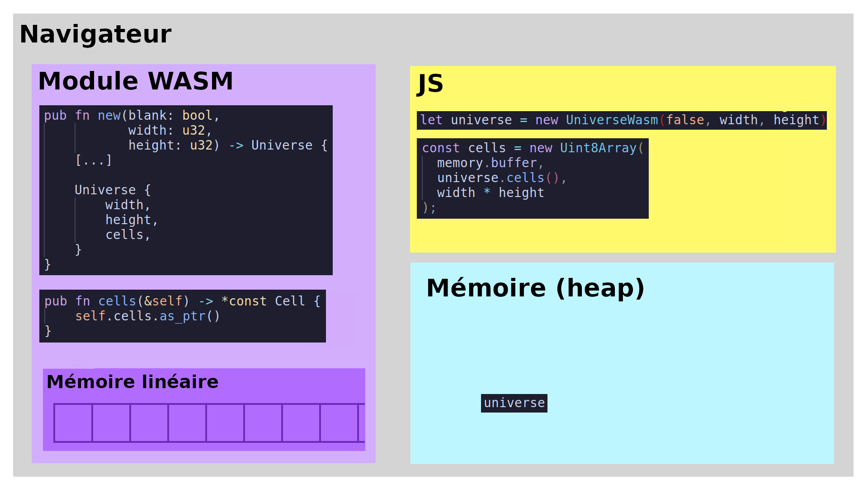The image size is (868, 488).
Task: Click the Mémoire linéaire label
Action: pos(132,382)
